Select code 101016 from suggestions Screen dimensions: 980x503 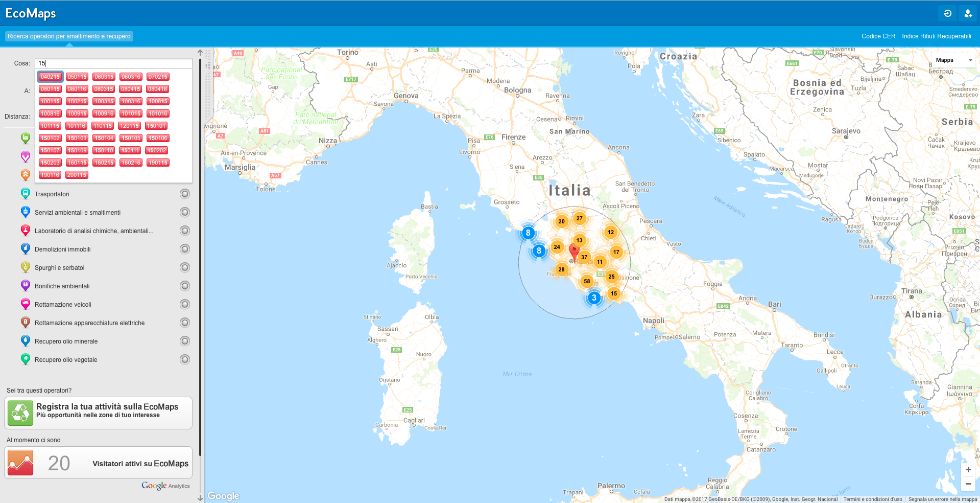pos(158,113)
